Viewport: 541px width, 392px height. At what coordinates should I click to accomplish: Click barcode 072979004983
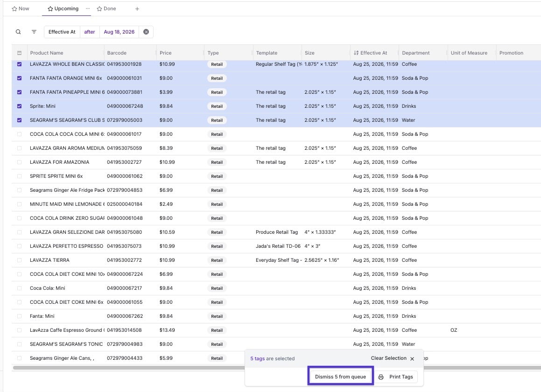tap(125, 344)
